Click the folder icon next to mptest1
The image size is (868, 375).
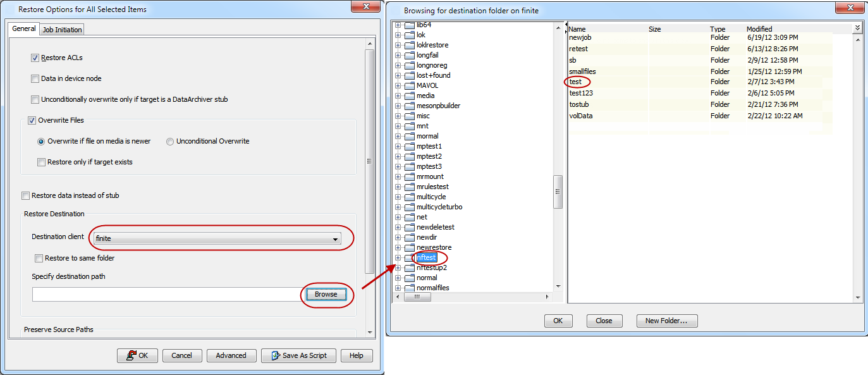[409, 146]
